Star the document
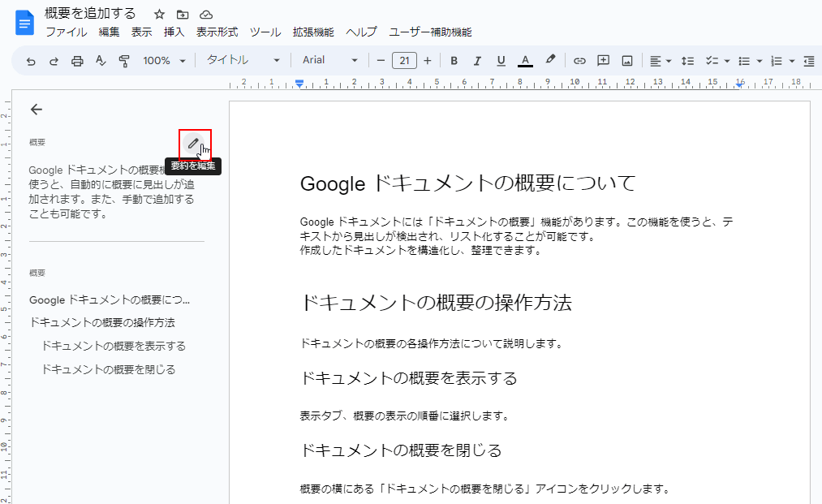This screenshot has width=822, height=504. [x=159, y=14]
